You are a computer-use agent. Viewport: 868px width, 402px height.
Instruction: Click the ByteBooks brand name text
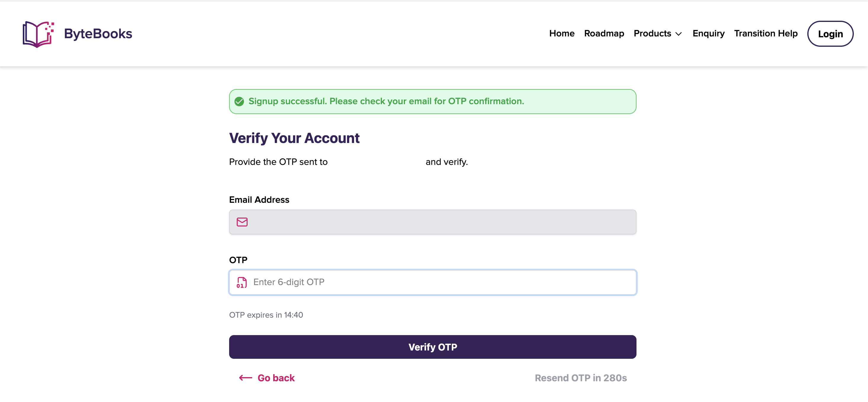98,34
